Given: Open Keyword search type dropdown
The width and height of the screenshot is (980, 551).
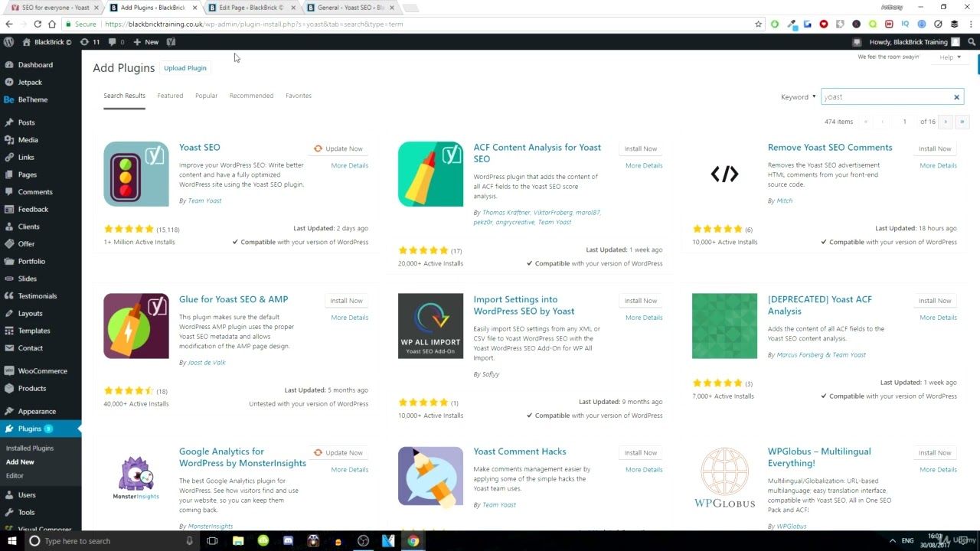Looking at the screenshot, I should pos(799,97).
